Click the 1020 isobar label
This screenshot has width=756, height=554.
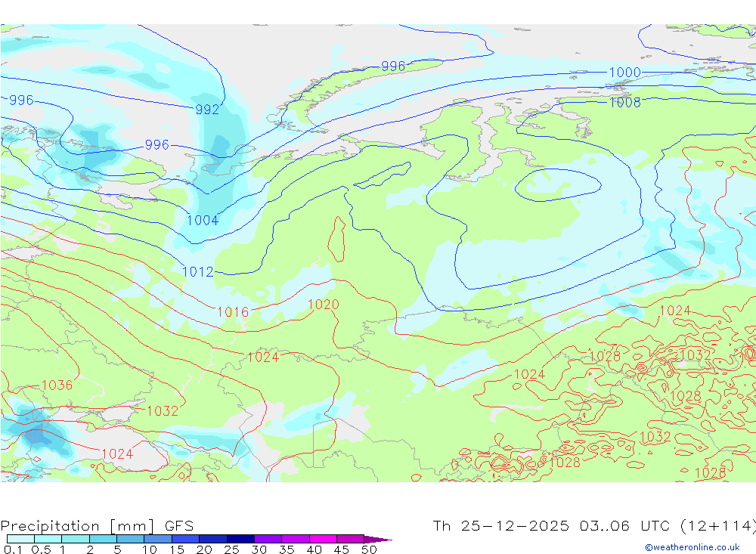[x=323, y=305]
